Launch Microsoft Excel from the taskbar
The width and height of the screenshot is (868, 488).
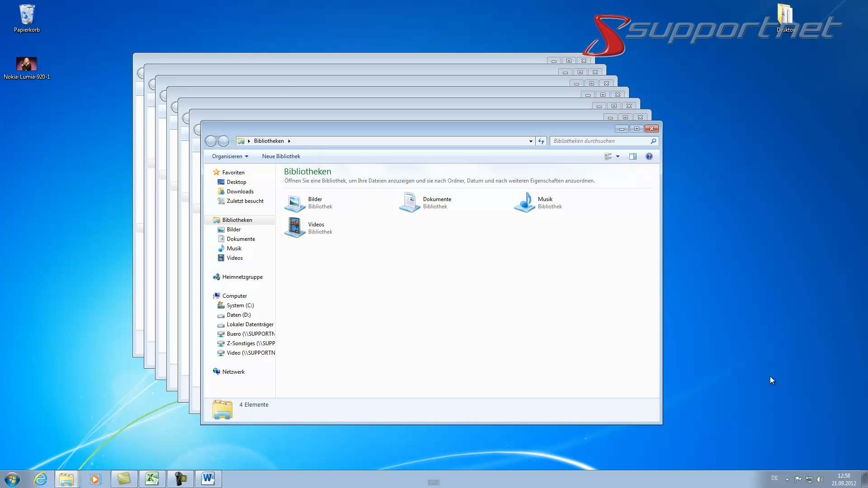pyautogui.click(x=152, y=479)
